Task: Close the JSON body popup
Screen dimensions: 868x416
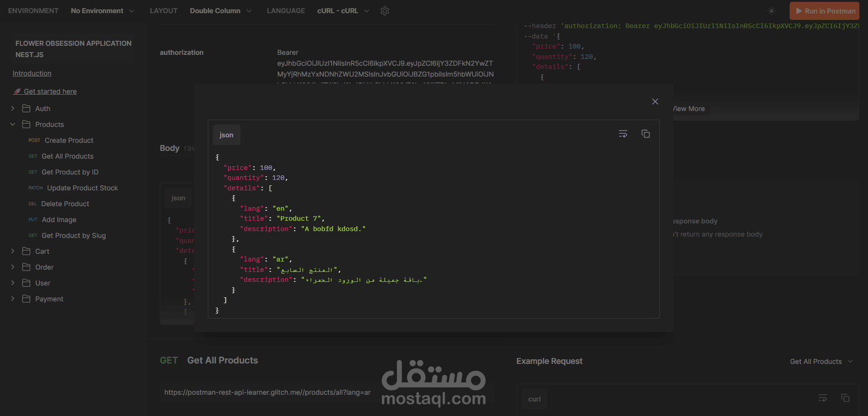Action: tap(655, 102)
